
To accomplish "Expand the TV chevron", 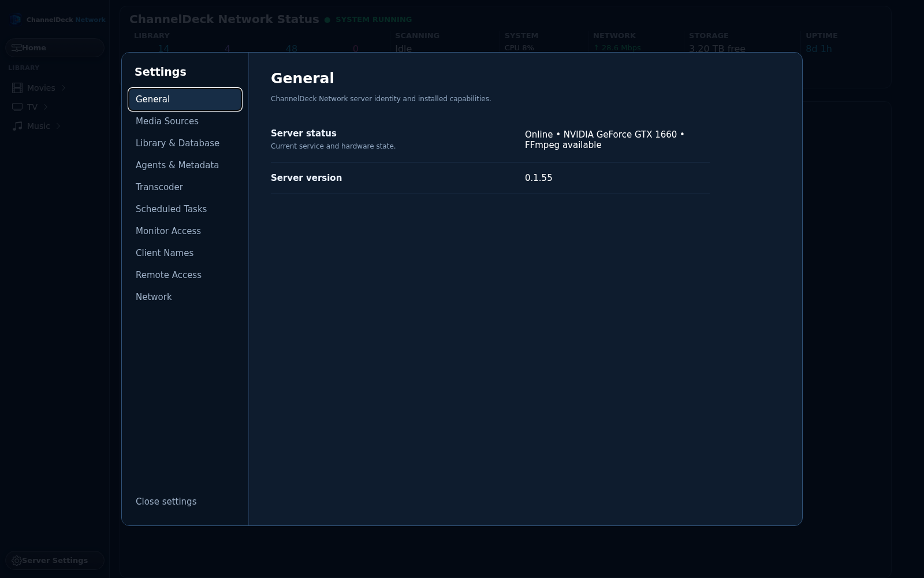I will (x=46, y=107).
